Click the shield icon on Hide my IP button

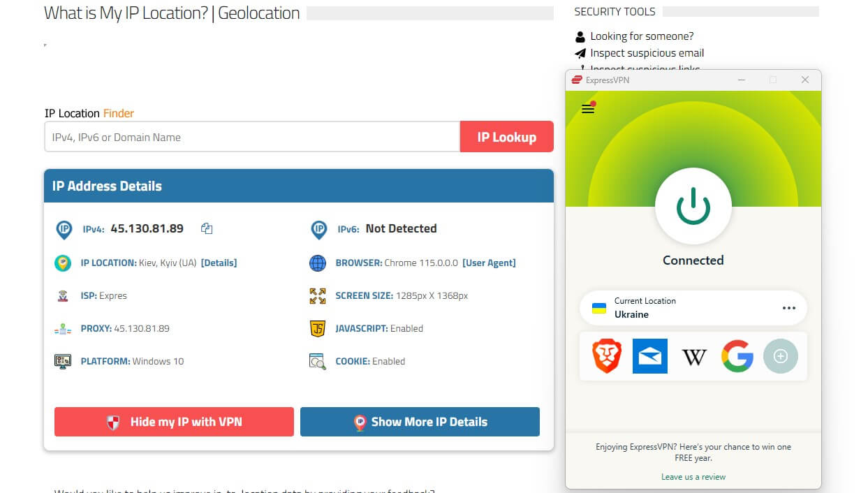(x=113, y=422)
